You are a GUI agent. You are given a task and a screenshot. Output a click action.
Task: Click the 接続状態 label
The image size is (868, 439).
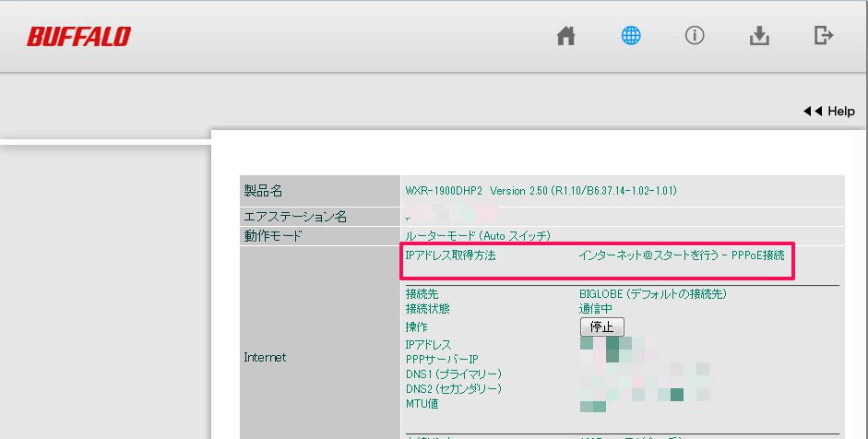(x=427, y=308)
